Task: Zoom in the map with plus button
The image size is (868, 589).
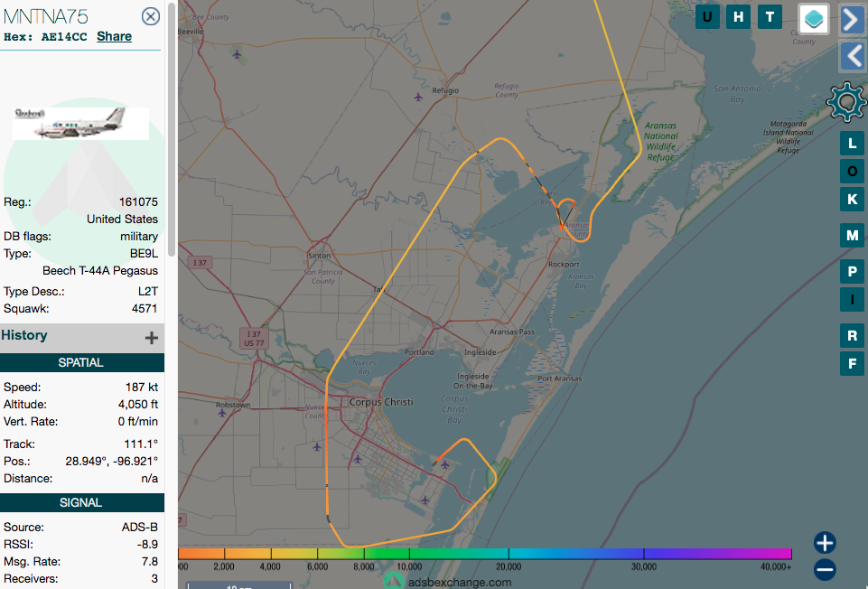Action: 825,543
